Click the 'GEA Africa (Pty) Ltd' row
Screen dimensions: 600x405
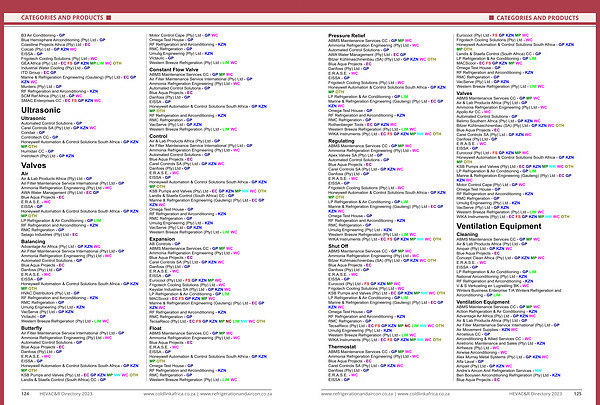71,63
